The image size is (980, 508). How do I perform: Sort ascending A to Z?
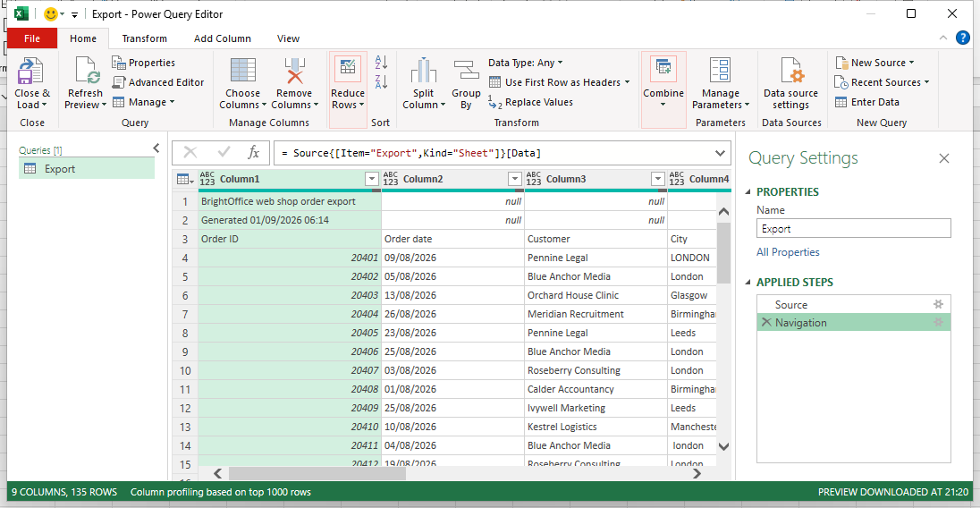[381, 62]
